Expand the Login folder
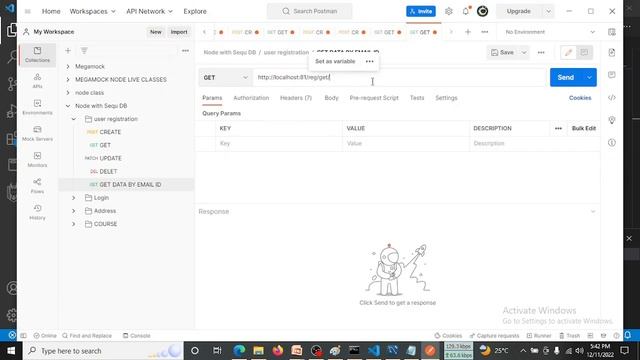Screen dimensions: 640x360 [x=73, y=198]
